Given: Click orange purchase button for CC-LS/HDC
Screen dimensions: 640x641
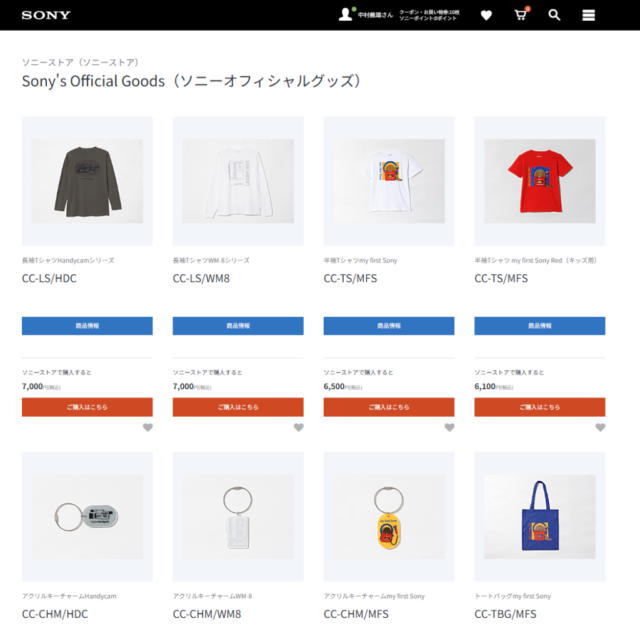Looking at the screenshot, I should [87, 407].
